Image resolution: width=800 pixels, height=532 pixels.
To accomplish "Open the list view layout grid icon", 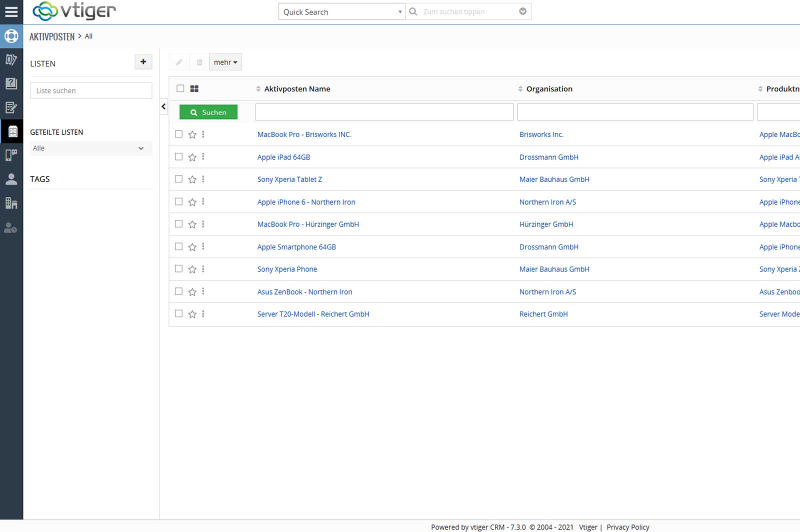I will [194, 88].
